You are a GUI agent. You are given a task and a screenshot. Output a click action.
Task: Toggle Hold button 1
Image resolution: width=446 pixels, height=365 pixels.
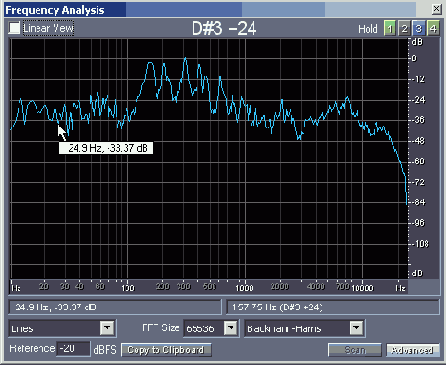pos(390,29)
